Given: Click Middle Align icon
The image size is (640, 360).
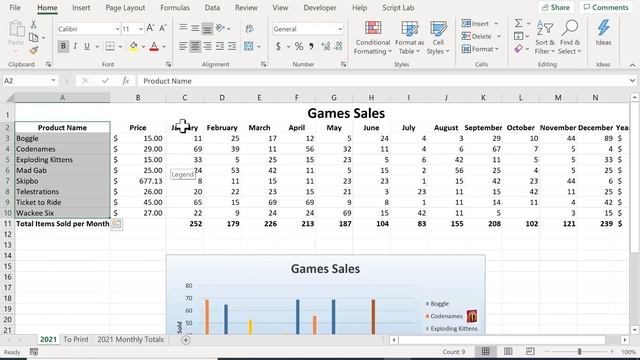Looking at the screenshot, I should [195, 28].
